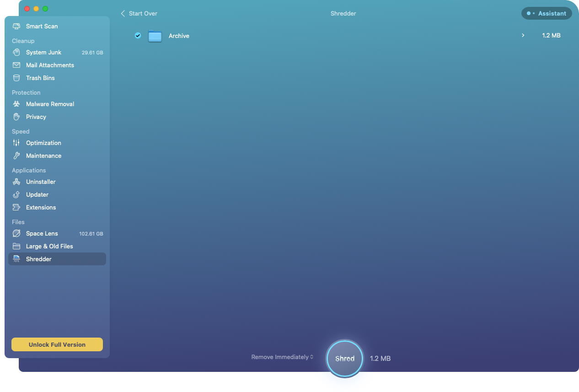Image resolution: width=579 pixels, height=392 pixels.
Task: Select Updater label in sidebar
Action: point(37,194)
